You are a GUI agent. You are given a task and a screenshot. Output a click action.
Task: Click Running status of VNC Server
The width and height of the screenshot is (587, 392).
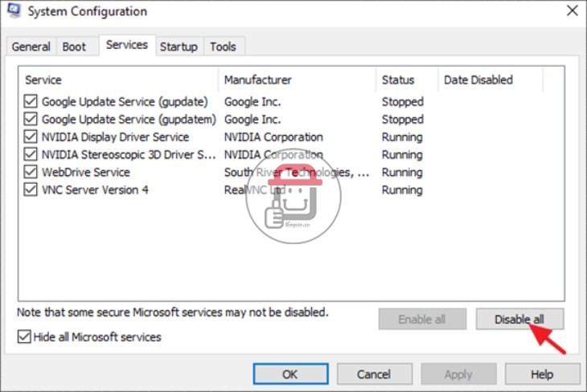click(402, 190)
